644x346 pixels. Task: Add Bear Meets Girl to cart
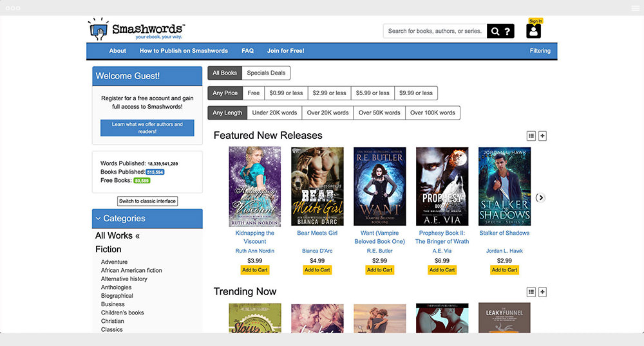coord(317,270)
